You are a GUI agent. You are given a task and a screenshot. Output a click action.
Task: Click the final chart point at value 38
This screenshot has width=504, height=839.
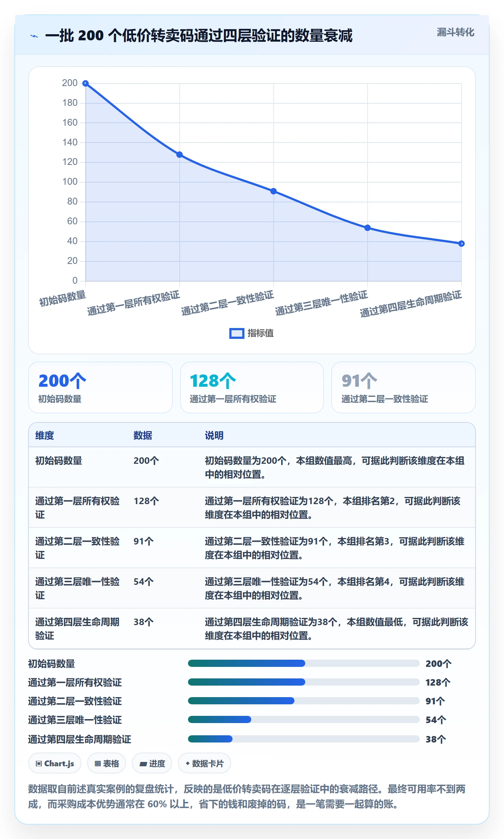pos(462,244)
